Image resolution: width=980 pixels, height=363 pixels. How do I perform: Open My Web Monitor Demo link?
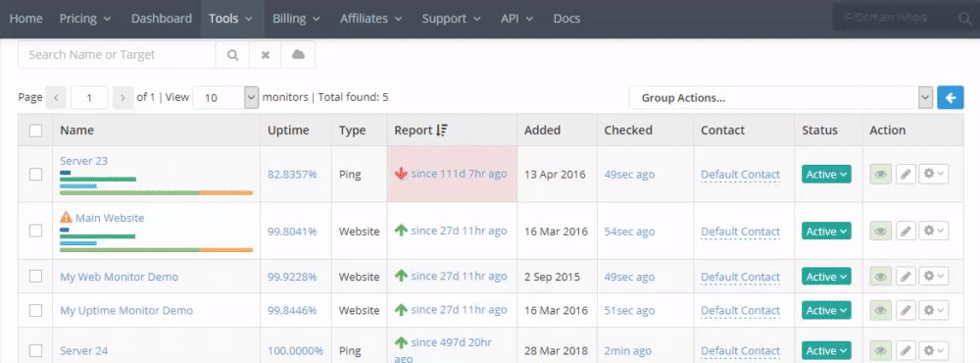point(119,277)
